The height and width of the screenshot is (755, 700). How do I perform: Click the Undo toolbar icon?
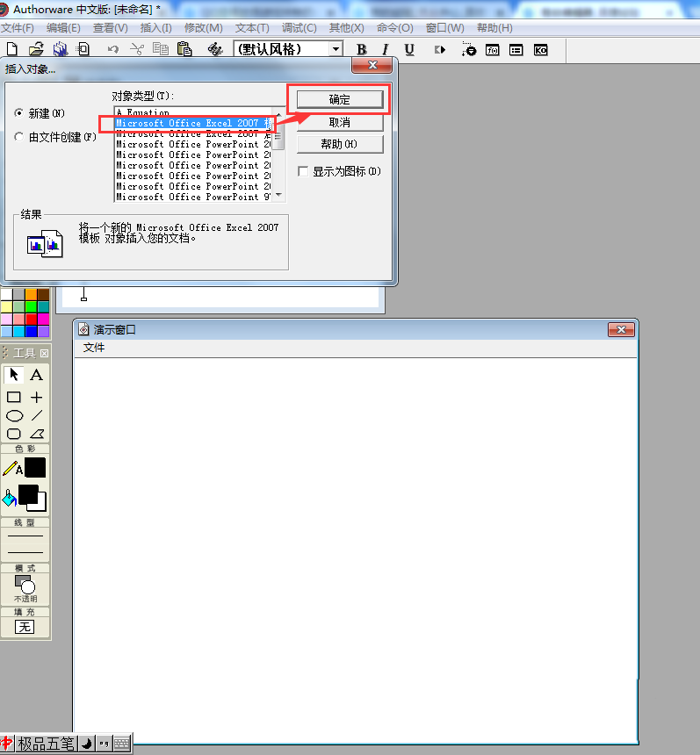112,49
